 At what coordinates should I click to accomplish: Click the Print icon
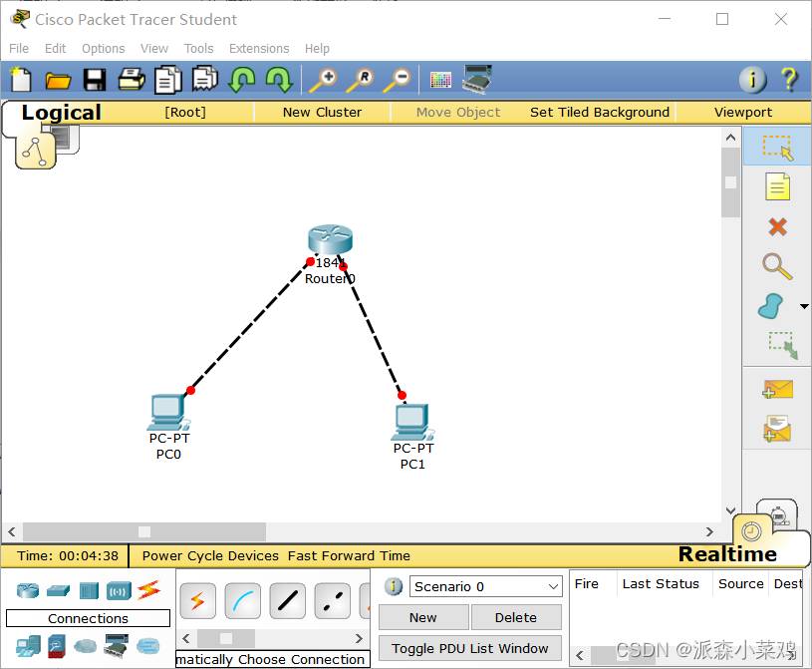132,80
